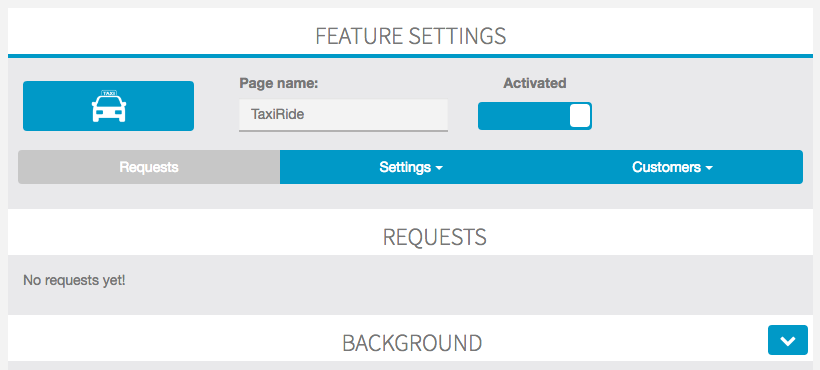Screen dimensions: 820x370
Task: Toggle the Activated switch off
Action: point(534,115)
